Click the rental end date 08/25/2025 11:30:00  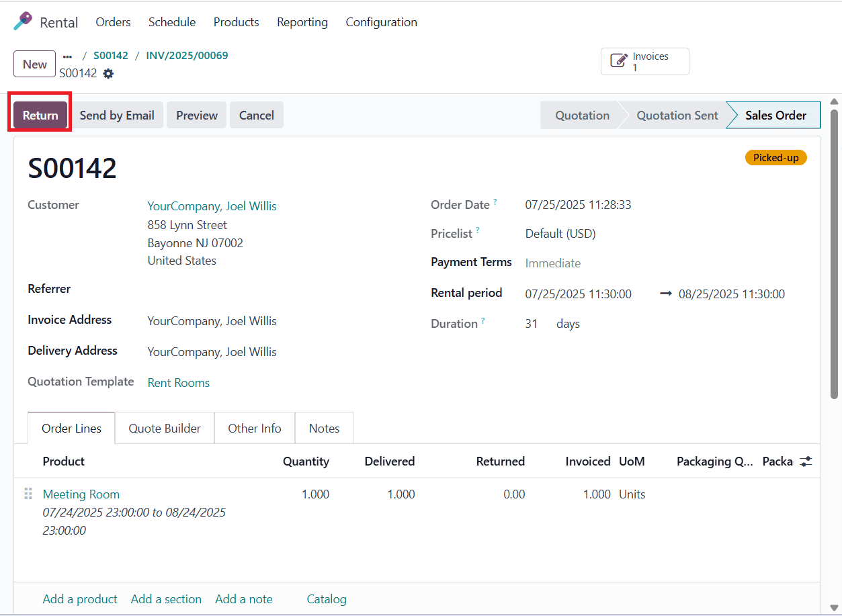(x=732, y=294)
